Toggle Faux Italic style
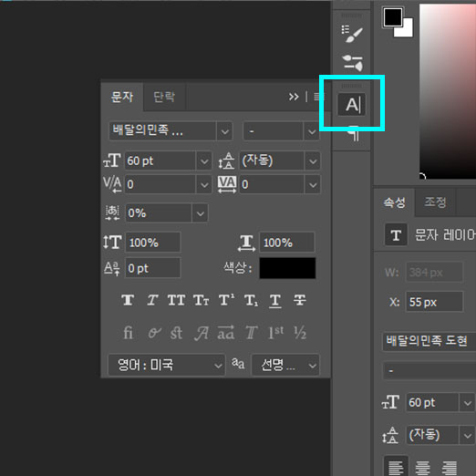The width and height of the screenshot is (476, 476). pyautogui.click(x=152, y=300)
